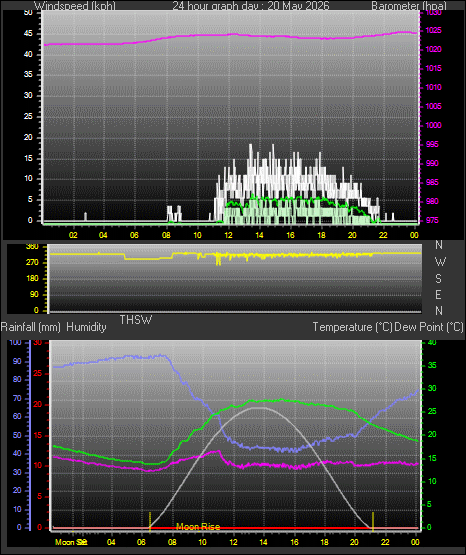466x555 pixels.
Task: Click the S compass direction label
Action: click(438, 279)
